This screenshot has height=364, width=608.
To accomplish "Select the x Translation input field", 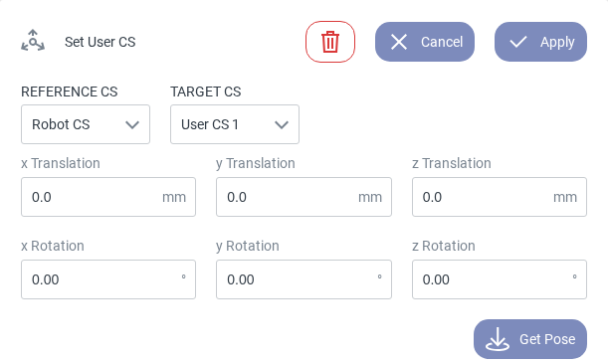I will point(108,197).
